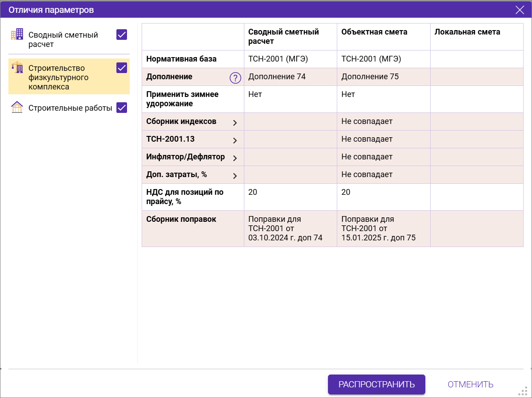
Task: Toggle the Строительство физкультурного комплекса checkbox
Action: [x=122, y=68]
